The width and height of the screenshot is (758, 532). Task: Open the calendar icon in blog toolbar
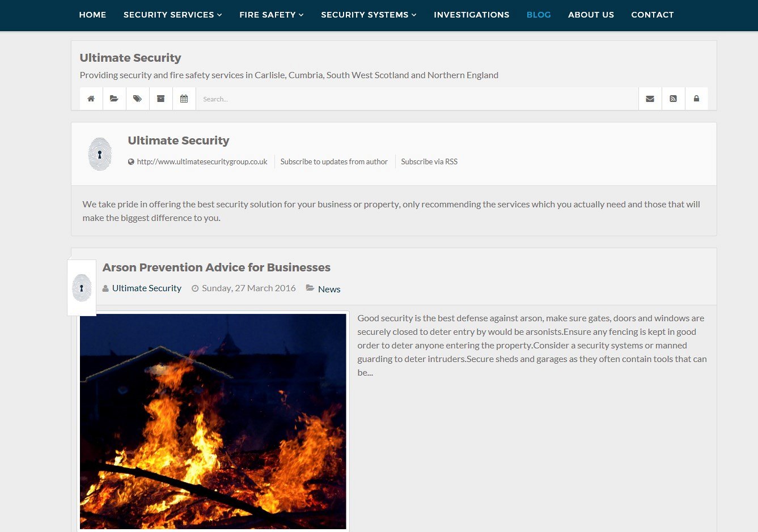tap(184, 99)
